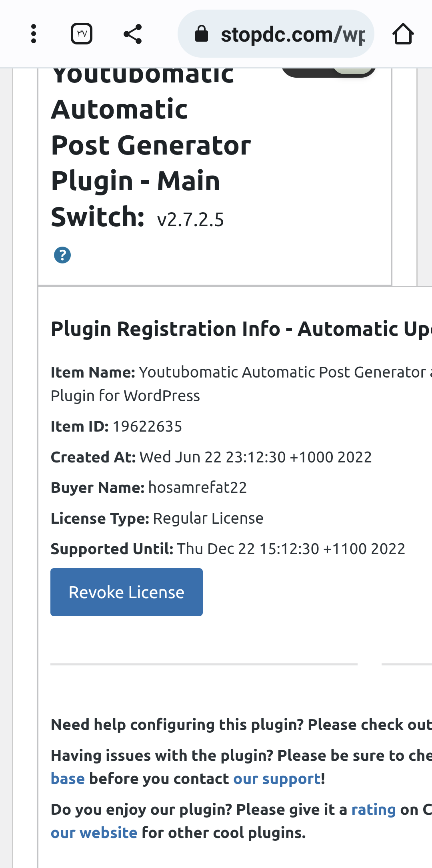
Task: Toggle the Youtubomatic Main Switch
Action: point(328,71)
